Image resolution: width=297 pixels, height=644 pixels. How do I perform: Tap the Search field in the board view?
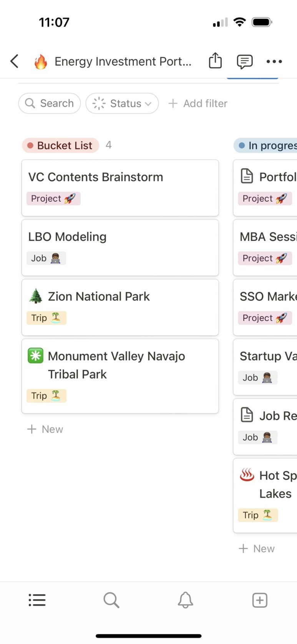(50, 103)
